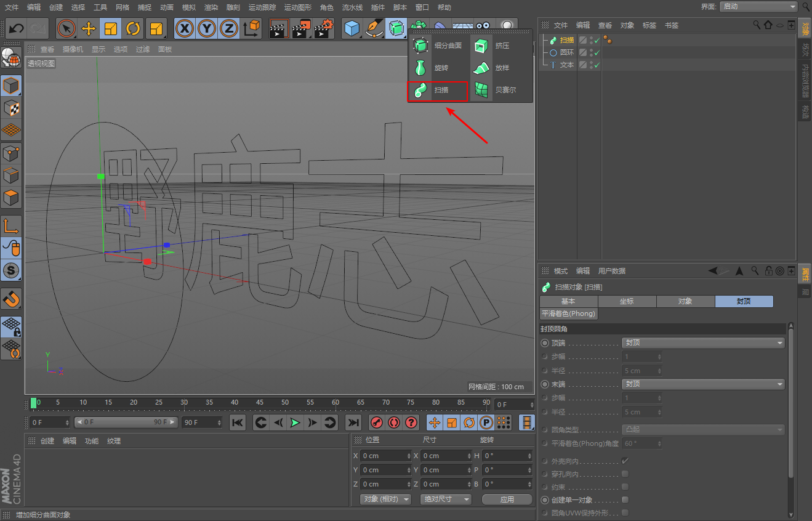
Task: Open the 绝对尺寸 size dropdown
Action: pyautogui.click(x=446, y=499)
